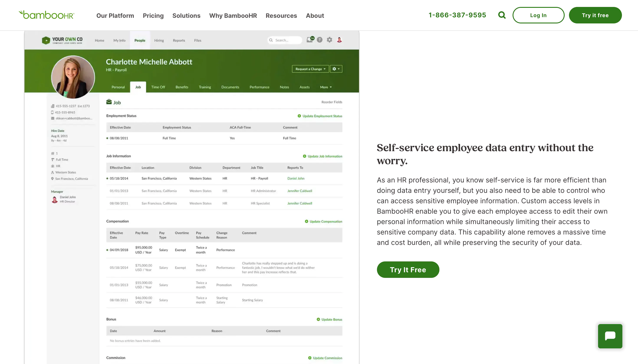Click Update Employment Status link
638x364 pixels.
coord(322,116)
